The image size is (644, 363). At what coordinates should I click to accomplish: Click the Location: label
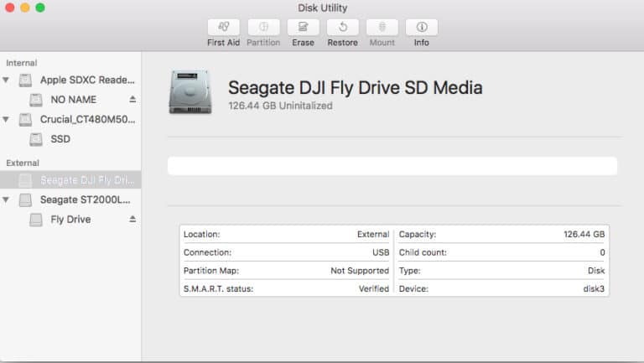201,234
